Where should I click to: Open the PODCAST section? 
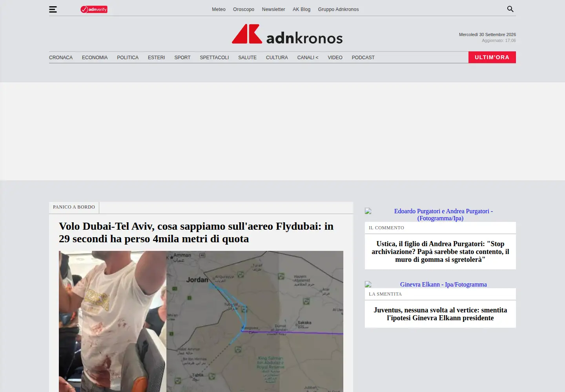pos(363,58)
